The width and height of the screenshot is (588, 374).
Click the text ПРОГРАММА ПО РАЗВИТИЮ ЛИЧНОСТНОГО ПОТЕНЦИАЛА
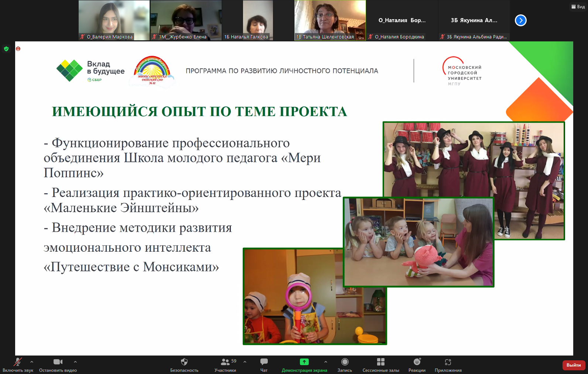coord(282,71)
